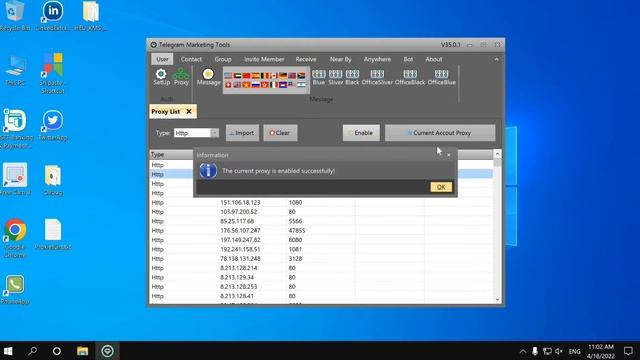The width and height of the screenshot is (640, 360).
Task: Apply the OfficeBlue skin theme
Action: coord(441,77)
